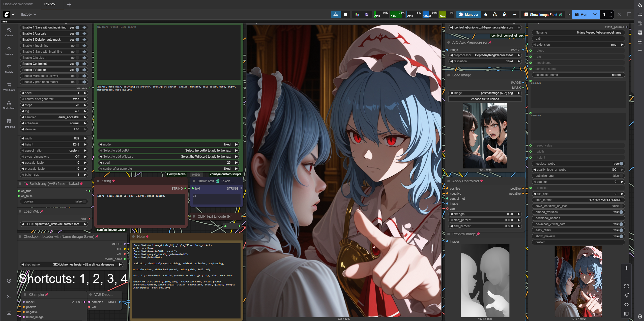Click the Show Image Feed button

[x=543, y=15]
